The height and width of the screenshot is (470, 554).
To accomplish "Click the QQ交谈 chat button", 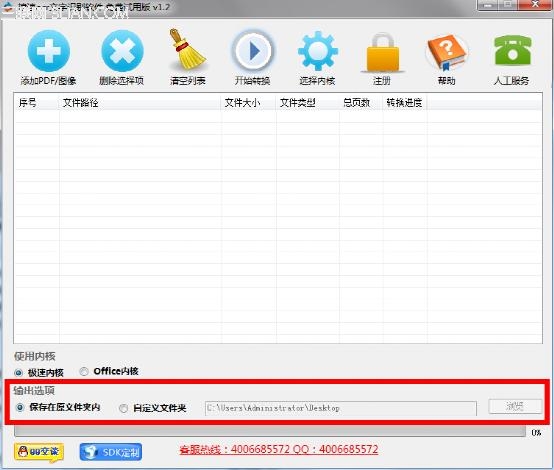I will pyautogui.click(x=39, y=452).
